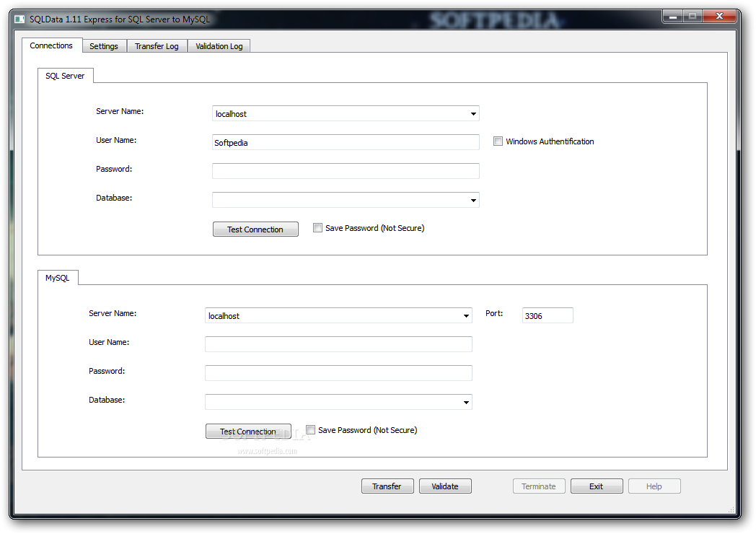Click the Terminate button
This screenshot has height=534, width=756.
539,486
